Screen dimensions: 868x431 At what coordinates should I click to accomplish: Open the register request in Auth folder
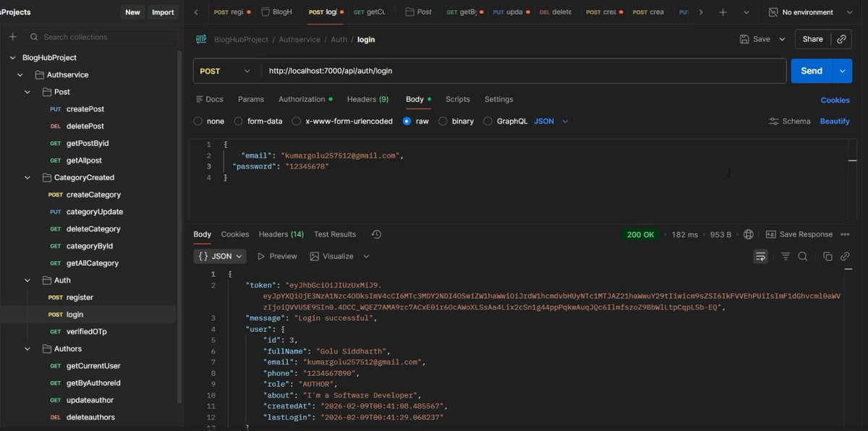[x=80, y=298]
